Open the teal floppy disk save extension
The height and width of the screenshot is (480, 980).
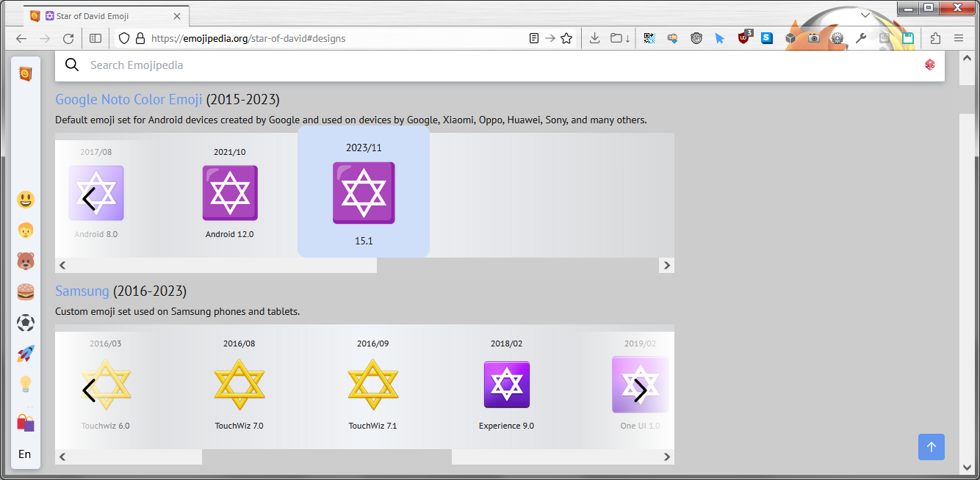pyautogui.click(x=908, y=38)
